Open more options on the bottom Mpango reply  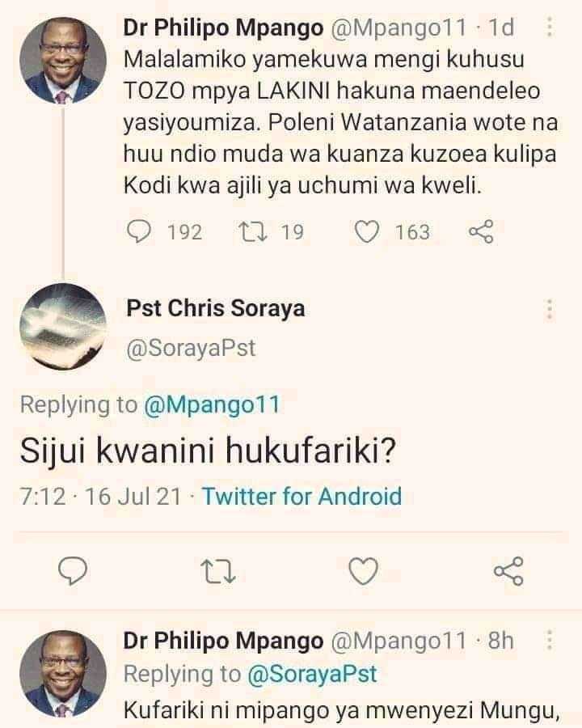click(x=550, y=641)
